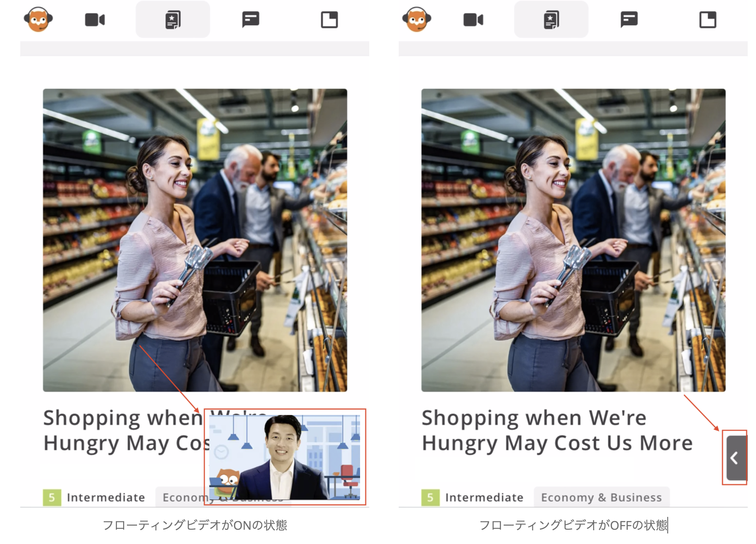Click the note icon in right panel

click(708, 20)
